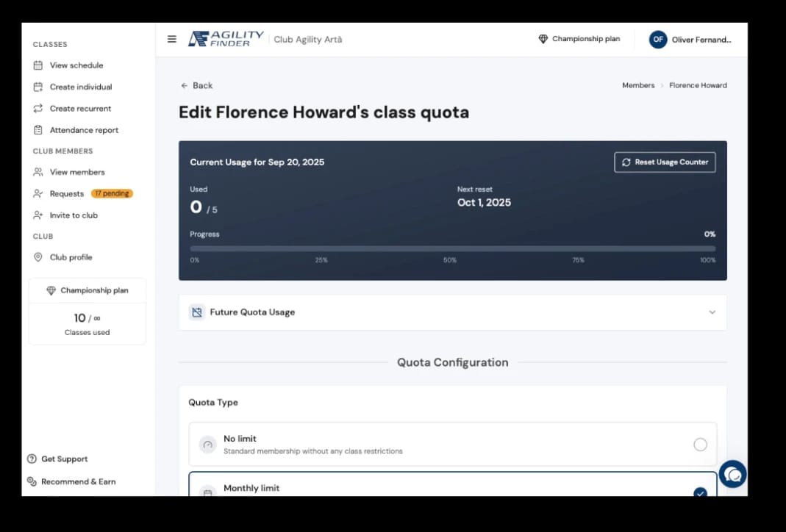Click the OF user avatar
This screenshot has height=532, width=786.
[x=657, y=39]
